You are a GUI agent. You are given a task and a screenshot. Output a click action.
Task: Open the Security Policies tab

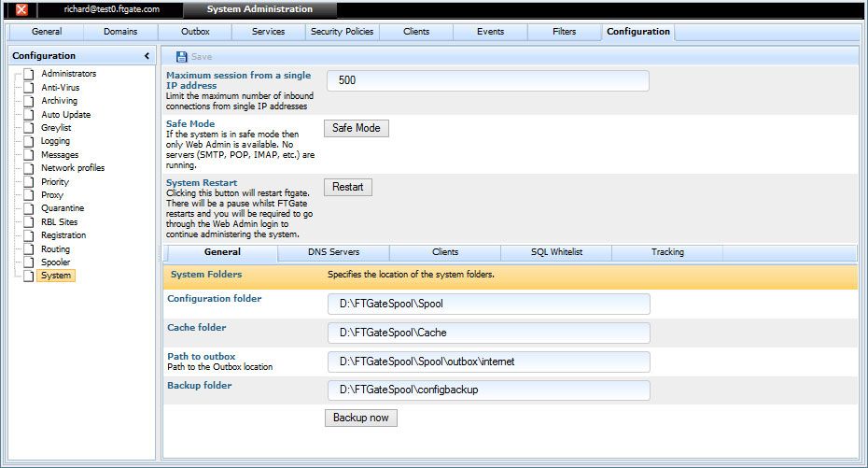(343, 32)
